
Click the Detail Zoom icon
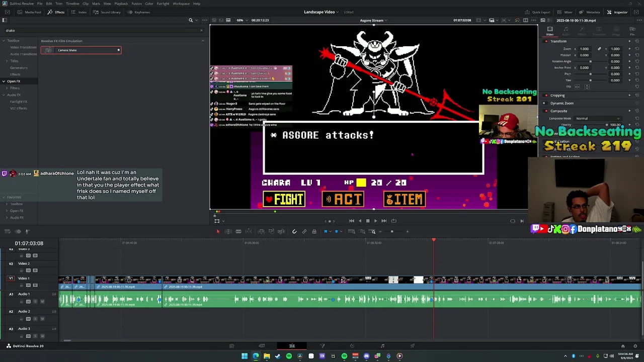[x=362, y=231]
